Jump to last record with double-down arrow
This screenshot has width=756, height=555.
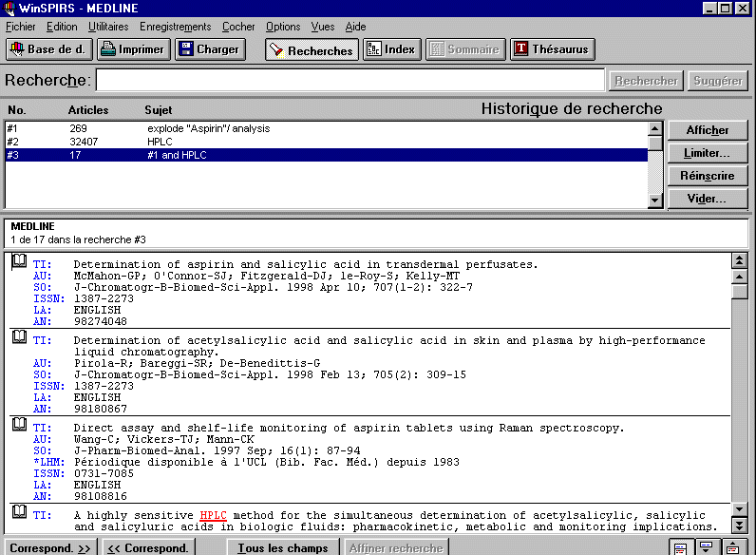[739, 526]
